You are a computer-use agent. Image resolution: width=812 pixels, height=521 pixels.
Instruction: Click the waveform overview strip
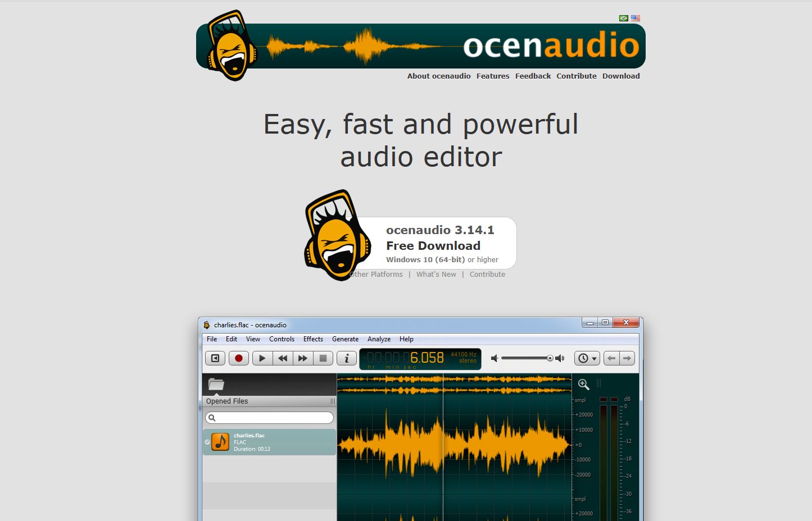[x=454, y=385]
